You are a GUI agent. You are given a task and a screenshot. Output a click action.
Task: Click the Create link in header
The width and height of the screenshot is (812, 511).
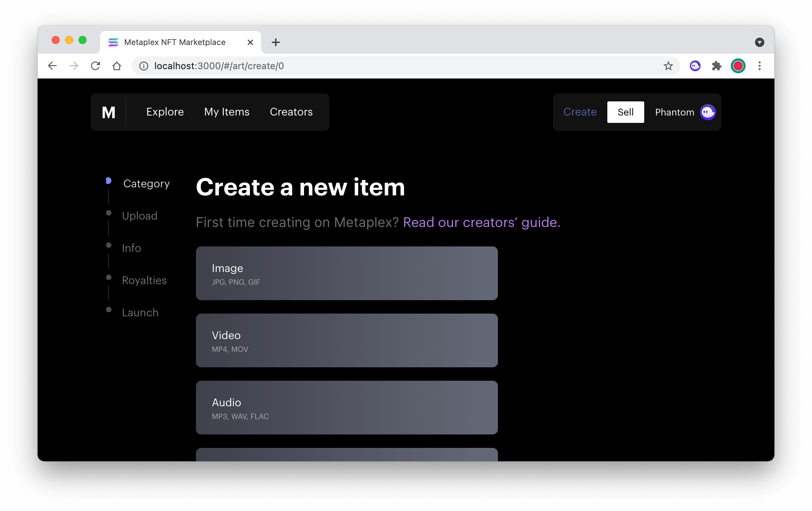click(x=580, y=112)
